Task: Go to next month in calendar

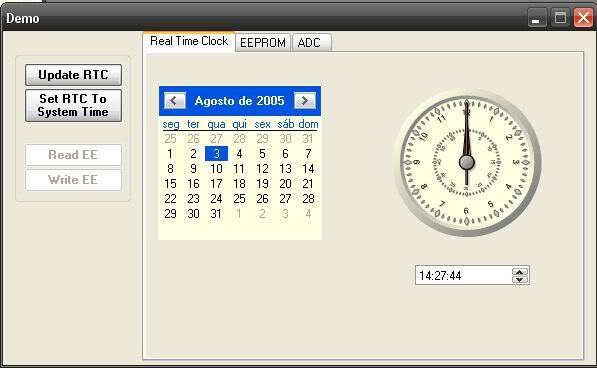Action: (x=305, y=101)
